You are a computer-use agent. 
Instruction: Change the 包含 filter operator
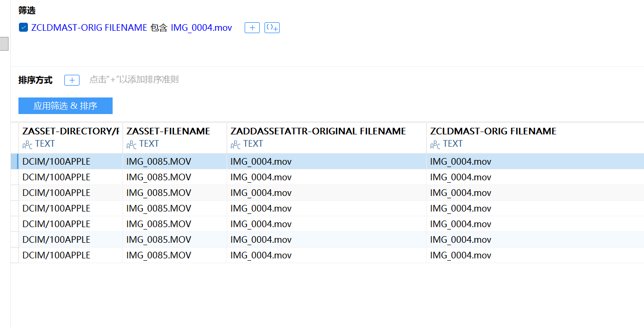coord(159,27)
